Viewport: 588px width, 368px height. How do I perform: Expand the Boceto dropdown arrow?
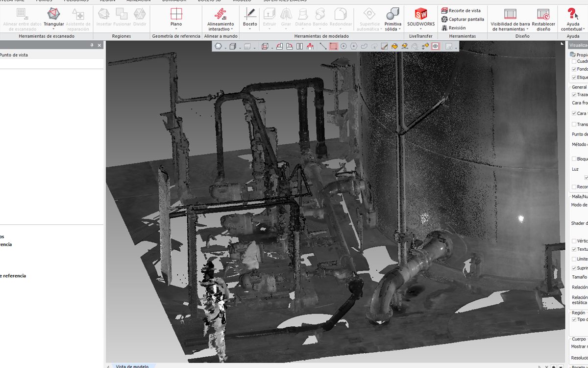tap(250, 29)
